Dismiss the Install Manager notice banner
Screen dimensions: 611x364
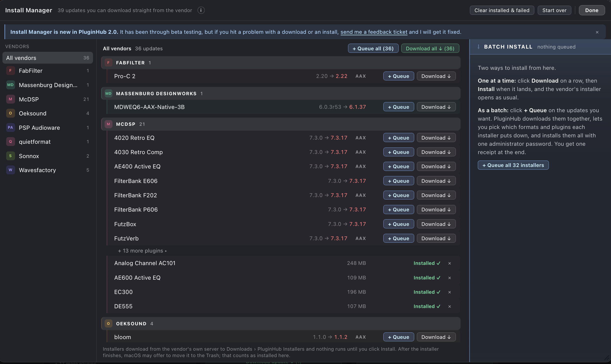(x=597, y=32)
